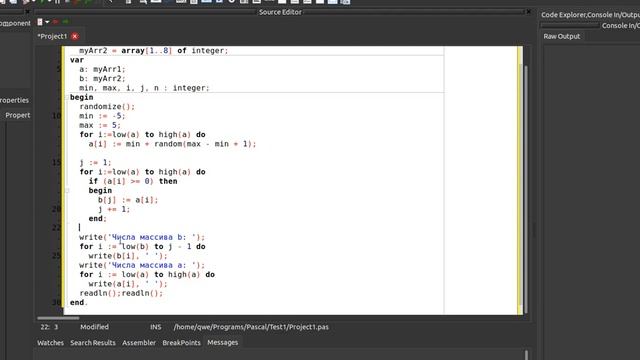
Task: Select Code Explorer, Console In/Output panel title
Action: pos(590,15)
